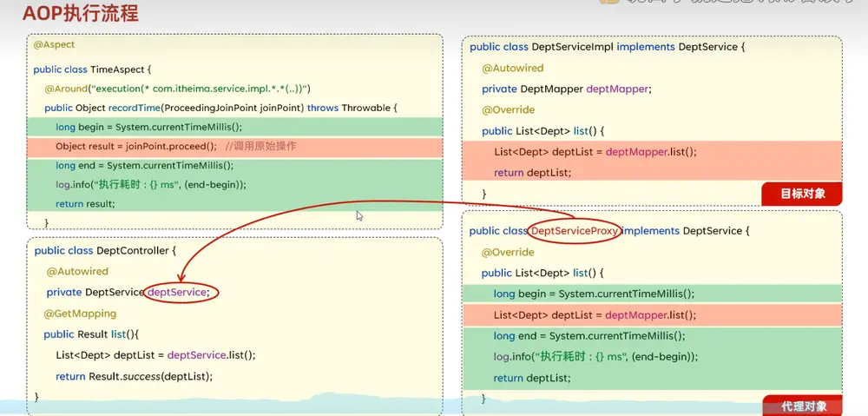
Task: Click the slide title AOP执行流程
Action: click(x=80, y=13)
